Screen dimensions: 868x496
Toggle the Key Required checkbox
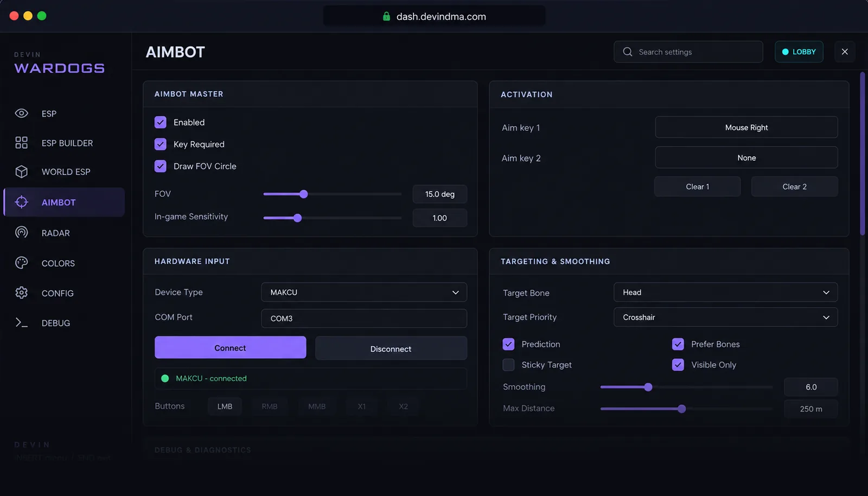(161, 144)
